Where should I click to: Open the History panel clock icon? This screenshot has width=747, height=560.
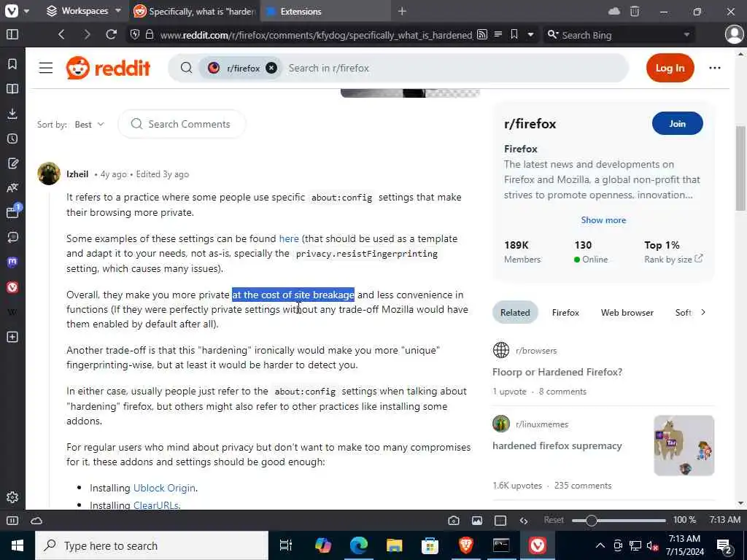(x=12, y=139)
